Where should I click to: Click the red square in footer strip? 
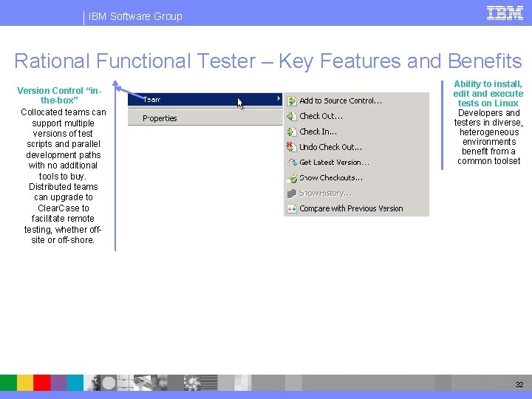(x=42, y=383)
